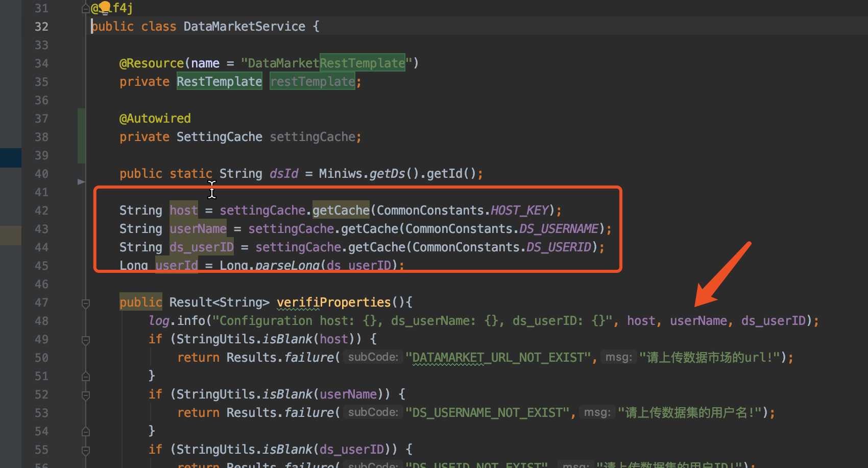Viewport: 868px width, 468px height.
Task: Click Result<String> return type on line 47
Action: pos(220,302)
